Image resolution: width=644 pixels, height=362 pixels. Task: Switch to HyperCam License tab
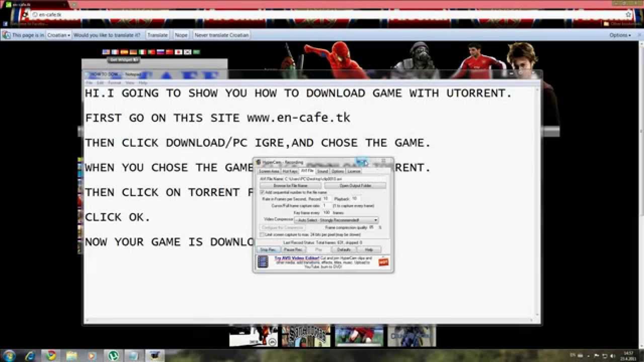[354, 171]
